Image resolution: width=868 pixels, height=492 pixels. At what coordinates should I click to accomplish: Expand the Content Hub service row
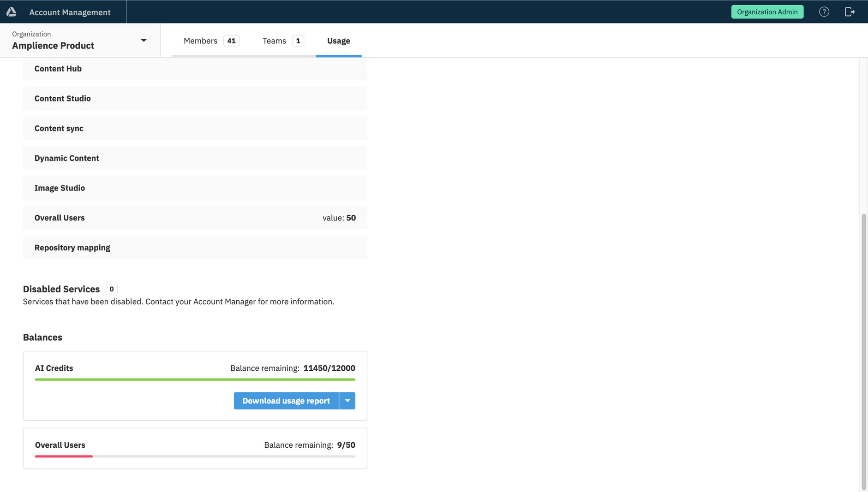click(x=195, y=69)
